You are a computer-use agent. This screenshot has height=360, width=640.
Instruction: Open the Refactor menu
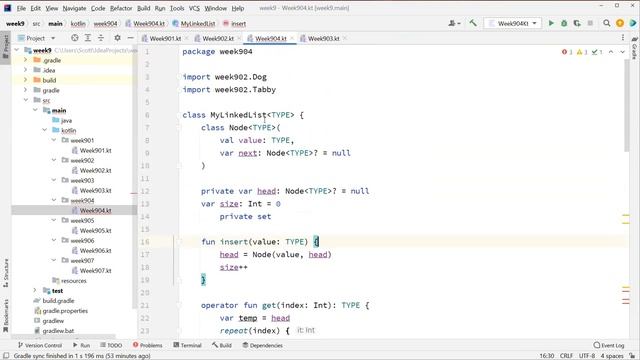121,8
